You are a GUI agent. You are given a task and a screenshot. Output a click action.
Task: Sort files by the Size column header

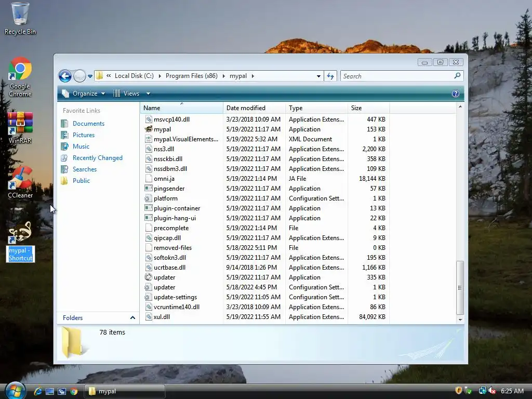pos(368,108)
